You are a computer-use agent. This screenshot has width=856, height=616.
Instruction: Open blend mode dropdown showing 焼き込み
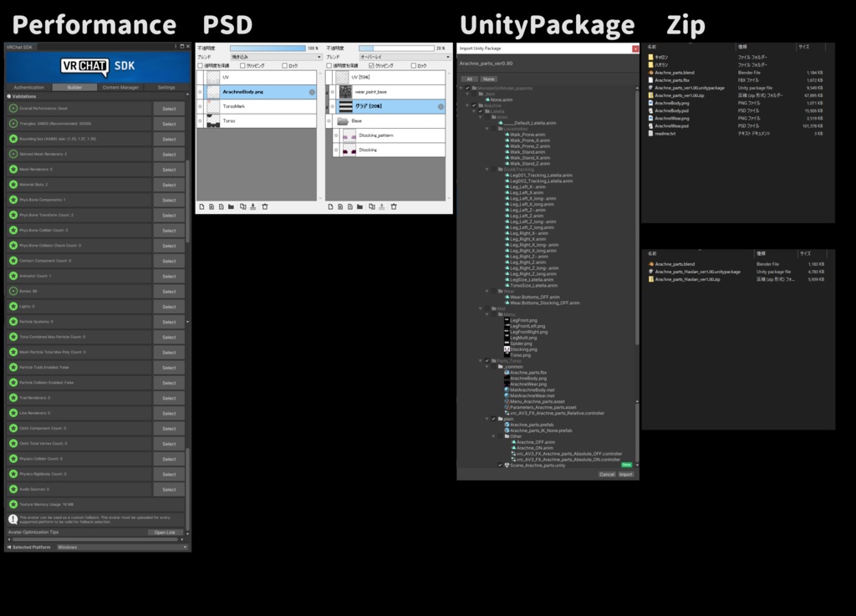click(276, 57)
